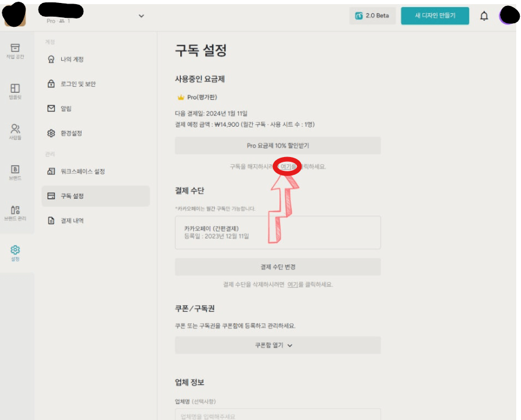Open the 템플릿 templates icon
This screenshot has height=420, width=521.
coord(15,91)
